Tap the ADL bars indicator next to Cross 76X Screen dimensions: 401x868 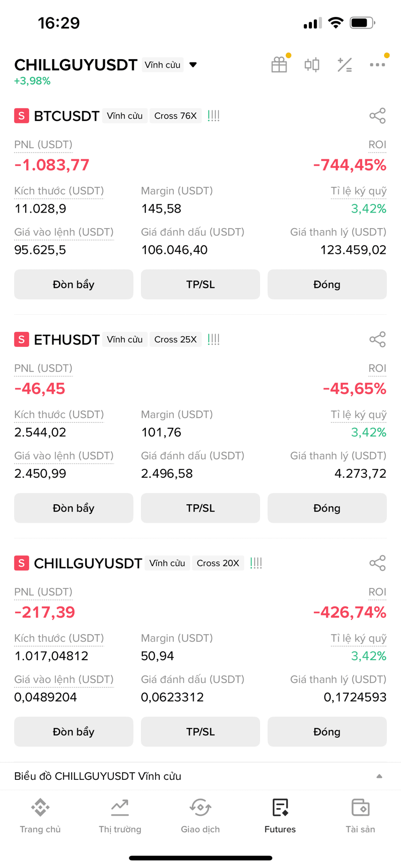click(x=214, y=116)
